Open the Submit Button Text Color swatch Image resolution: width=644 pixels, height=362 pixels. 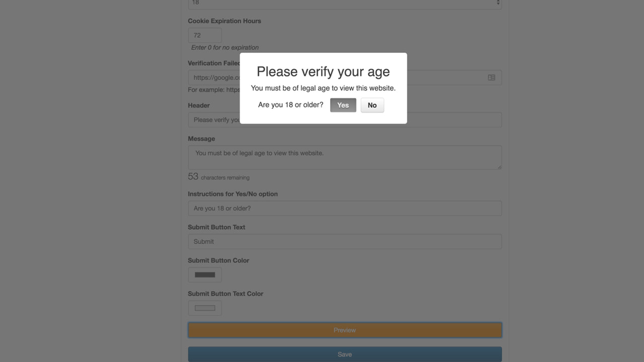click(x=205, y=308)
